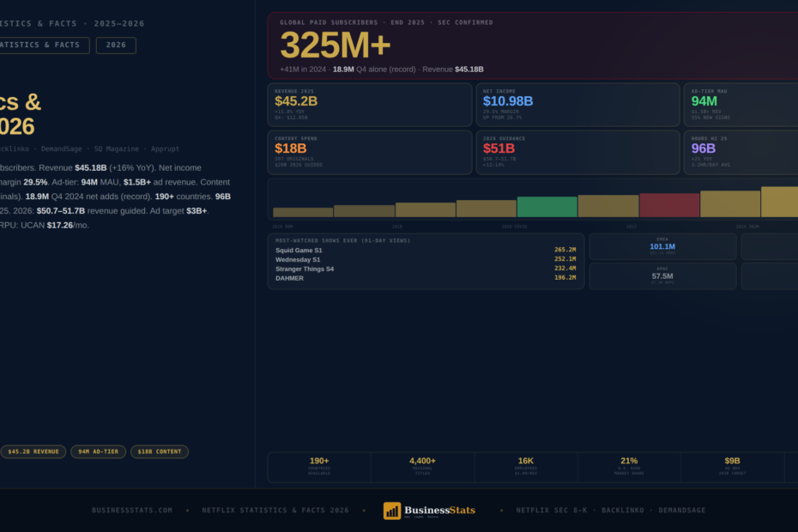Open the BUSINESSSTATS.COM footer link

pos(132,510)
